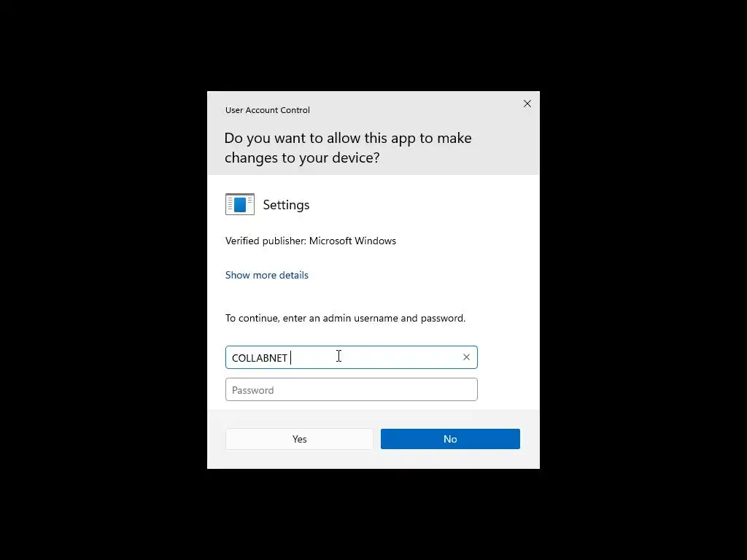This screenshot has height=560, width=747.
Task: Close the User Account Control dialog
Action: pyautogui.click(x=527, y=104)
